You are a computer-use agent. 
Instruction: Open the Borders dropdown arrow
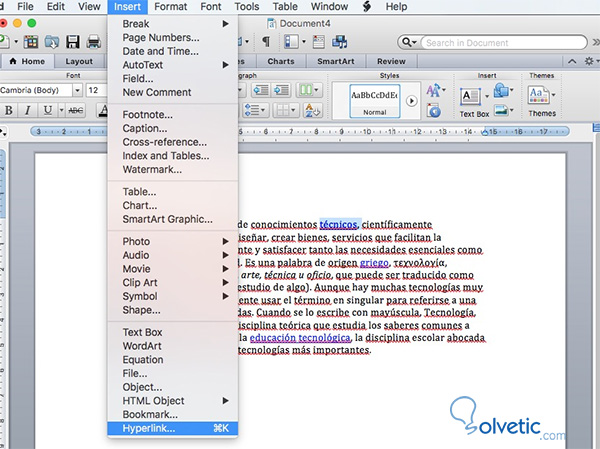(293, 111)
